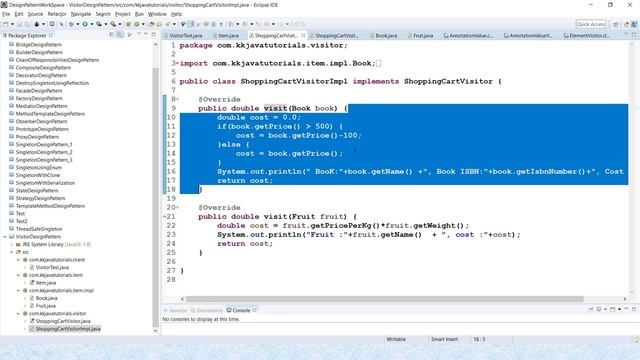Viewport: 640px width, 360px height.
Task: Click the green Run button in toolbar
Action: pos(85,24)
